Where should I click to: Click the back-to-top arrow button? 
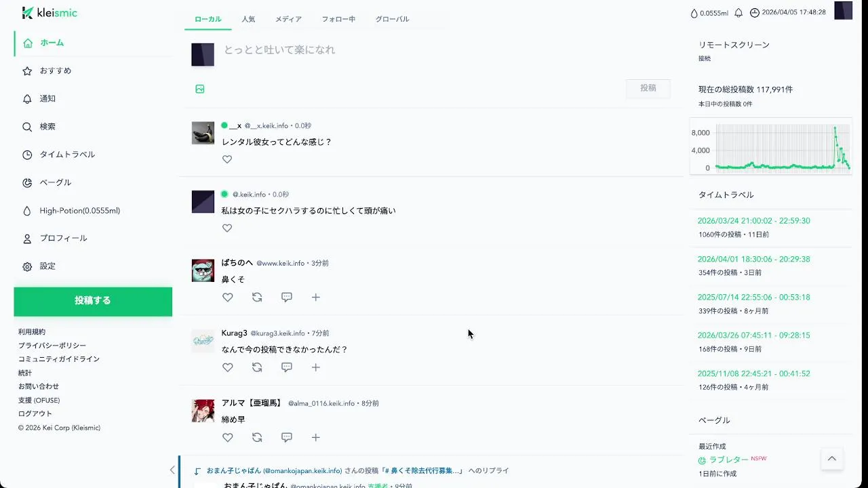(x=832, y=459)
